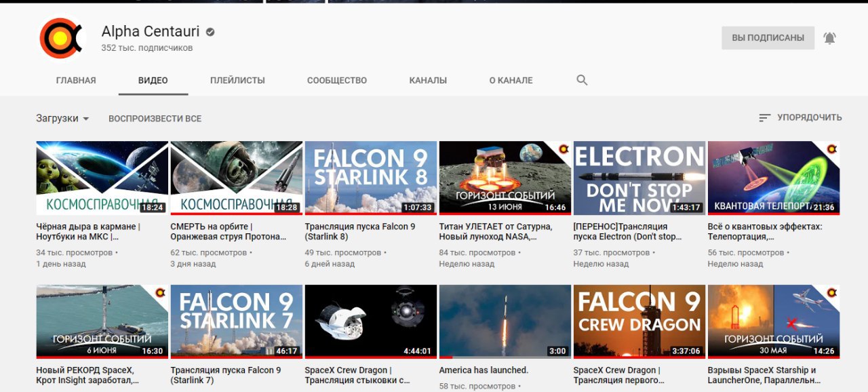Click 58 тыс. просмотров text
Image resolution: width=868 pixels, height=392 pixels.
pos(477,386)
